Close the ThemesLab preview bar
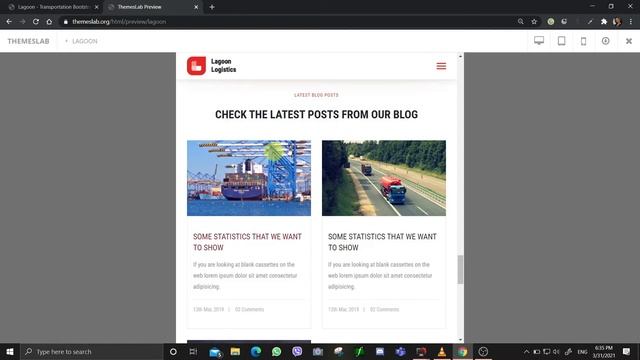The height and width of the screenshot is (360, 640). coord(629,41)
